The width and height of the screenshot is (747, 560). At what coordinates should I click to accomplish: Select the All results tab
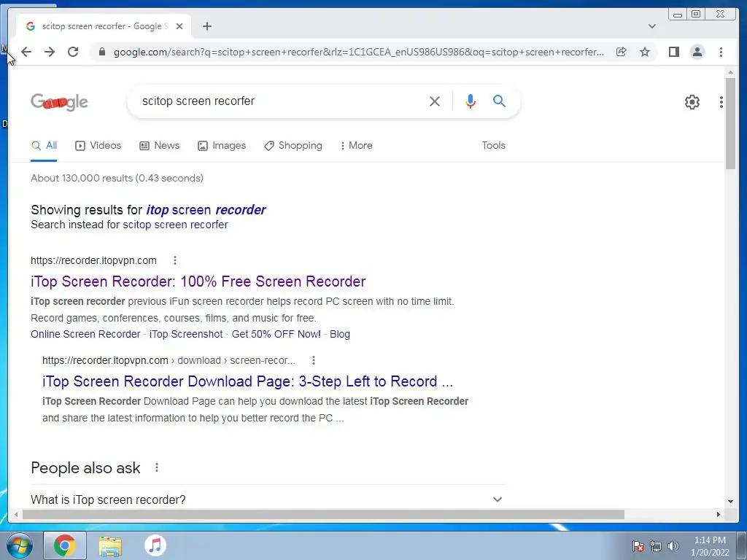click(44, 146)
